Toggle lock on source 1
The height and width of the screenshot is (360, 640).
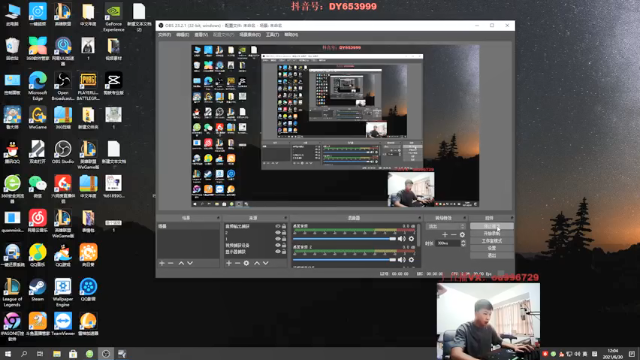[x=284, y=239]
